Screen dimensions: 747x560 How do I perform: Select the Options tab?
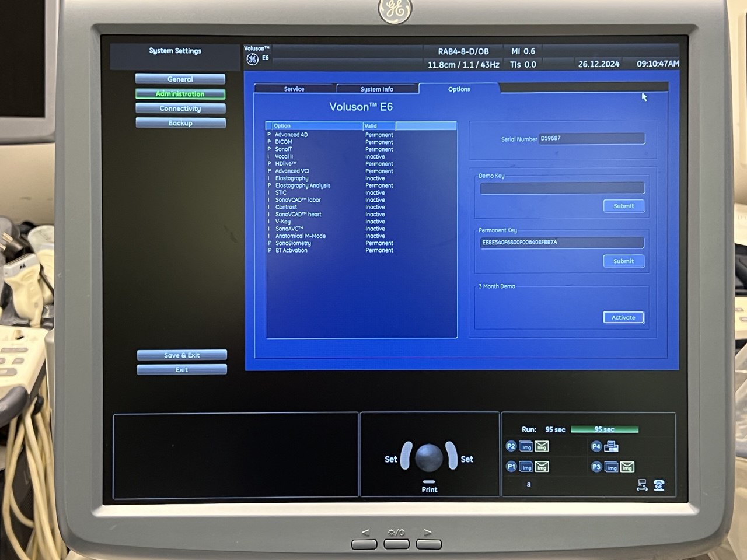coord(459,89)
